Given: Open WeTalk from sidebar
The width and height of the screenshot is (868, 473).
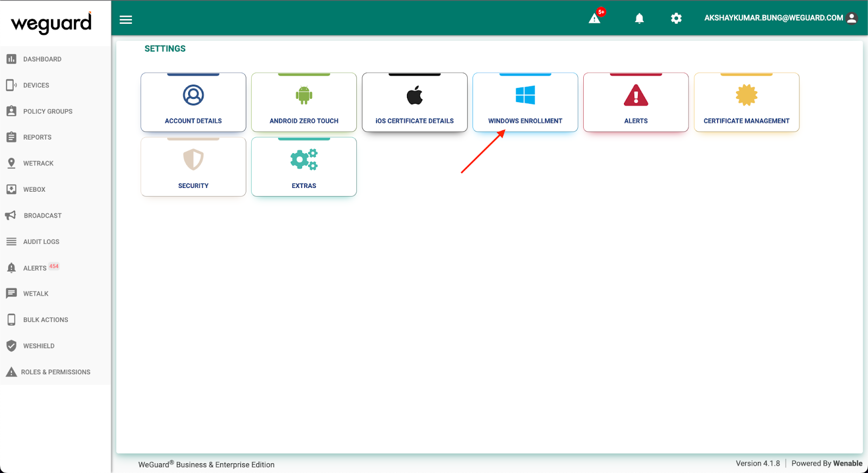Looking at the screenshot, I should (x=36, y=294).
